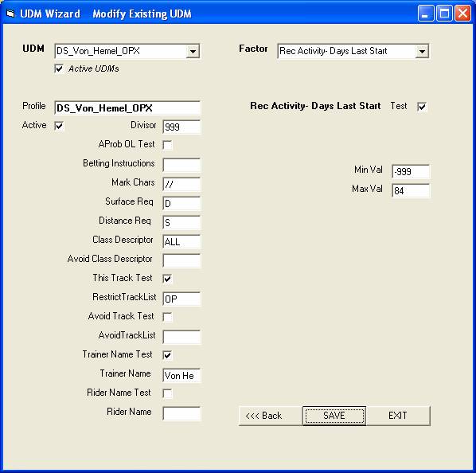Toggle the Active UDMs checkbox

click(x=59, y=68)
